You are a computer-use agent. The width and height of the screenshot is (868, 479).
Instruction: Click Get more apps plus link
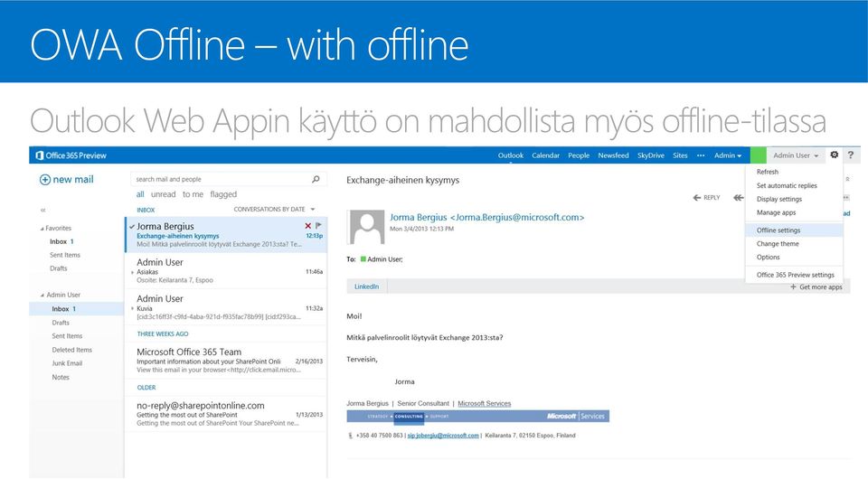[816, 287]
